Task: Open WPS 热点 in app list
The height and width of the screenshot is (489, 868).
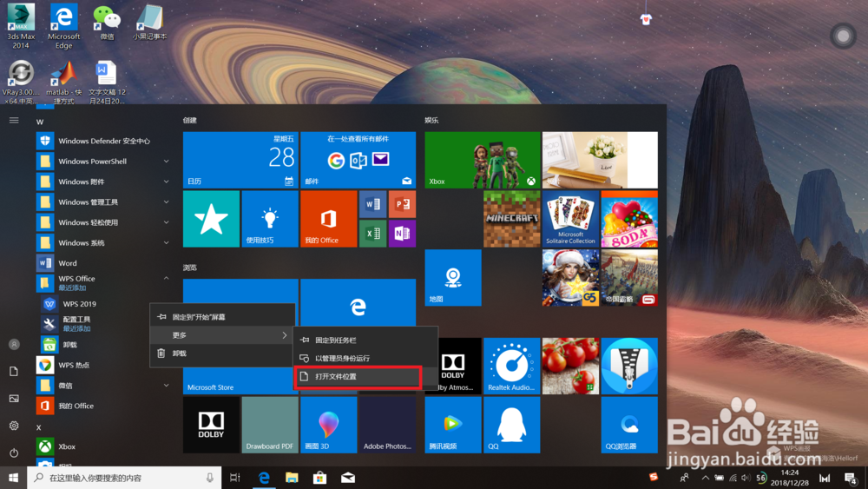Action: [x=104, y=365]
